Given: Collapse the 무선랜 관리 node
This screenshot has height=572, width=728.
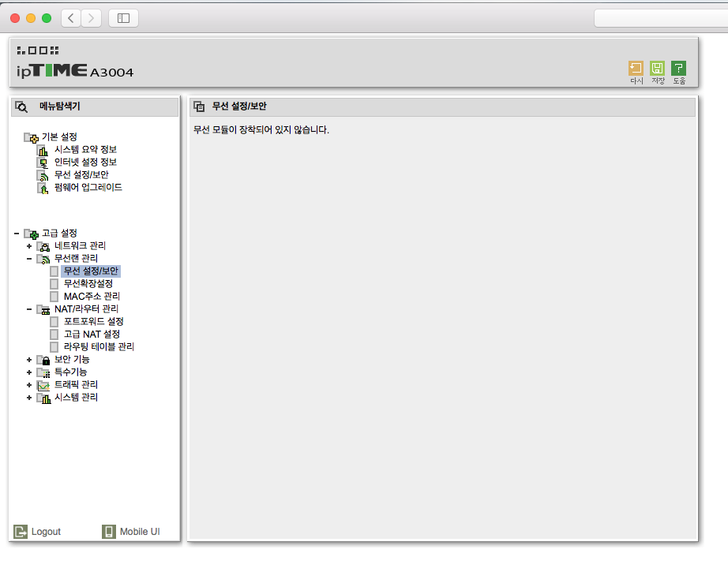Looking at the screenshot, I should tap(29, 259).
